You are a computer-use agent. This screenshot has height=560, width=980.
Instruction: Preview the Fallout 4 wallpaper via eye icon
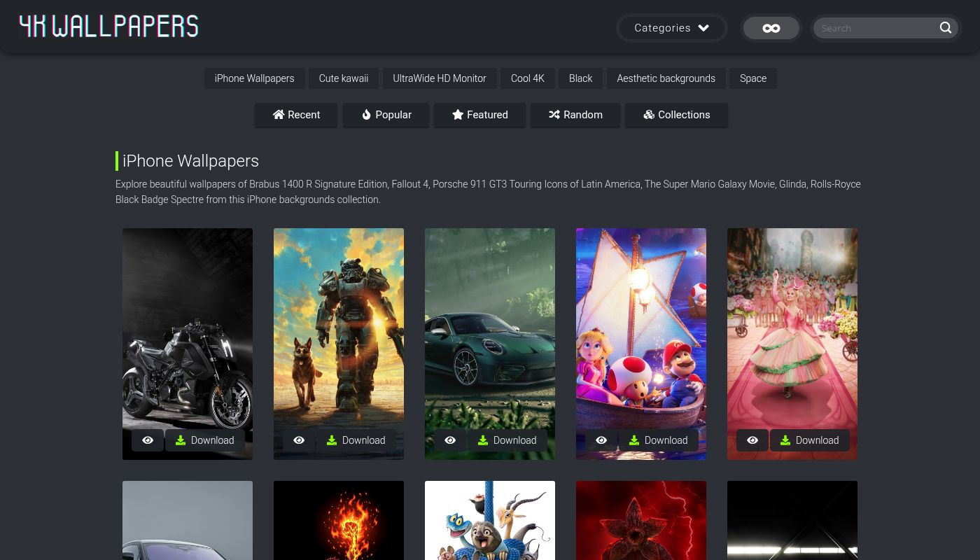pyautogui.click(x=299, y=440)
